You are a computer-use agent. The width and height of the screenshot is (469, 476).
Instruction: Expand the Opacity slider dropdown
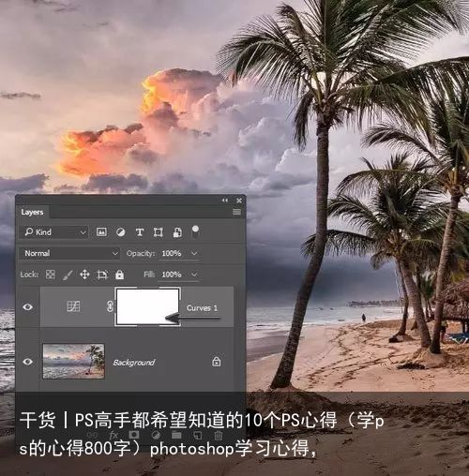coord(194,253)
